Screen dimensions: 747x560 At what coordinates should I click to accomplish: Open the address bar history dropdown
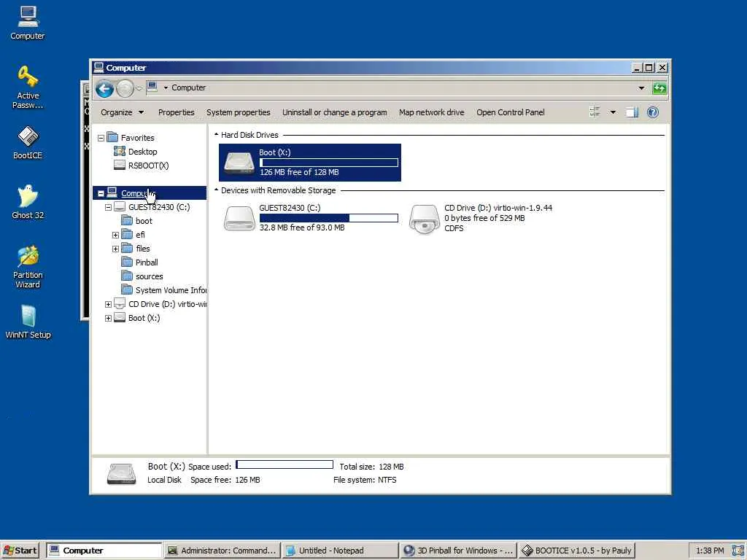[x=641, y=88]
